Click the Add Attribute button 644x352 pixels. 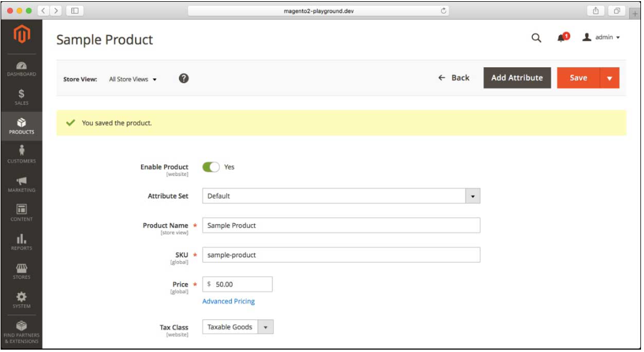tap(517, 78)
